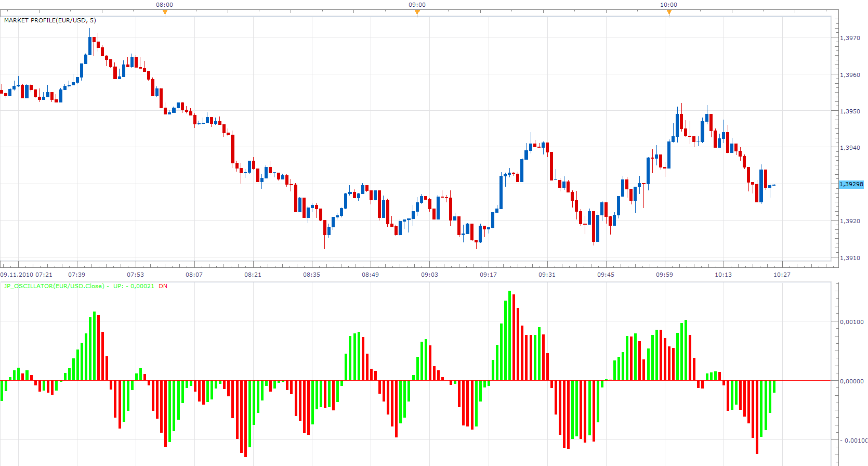868x466 pixels.
Task: Click the 08:35 time axis label
Action: (x=311, y=275)
